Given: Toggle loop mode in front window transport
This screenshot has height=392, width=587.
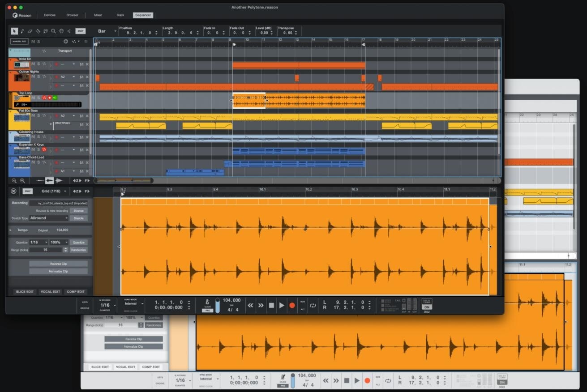Looking at the screenshot, I should coord(313,305).
